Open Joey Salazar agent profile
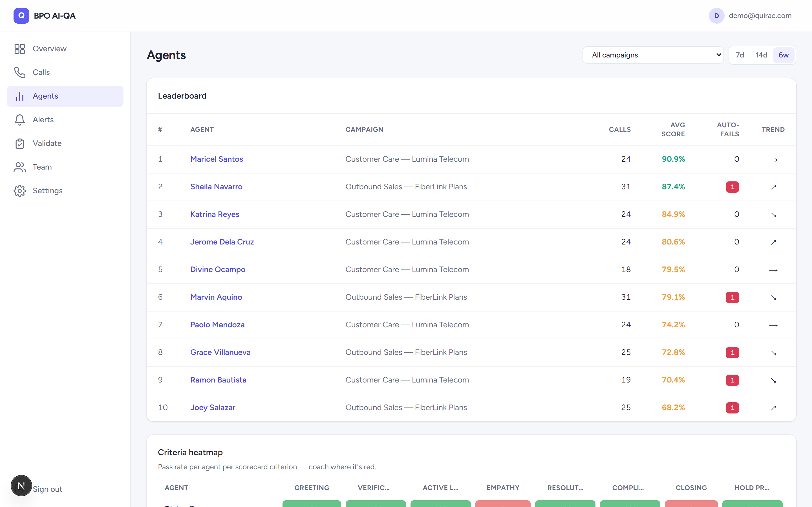The width and height of the screenshot is (812, 507). [x=213, y=407]
